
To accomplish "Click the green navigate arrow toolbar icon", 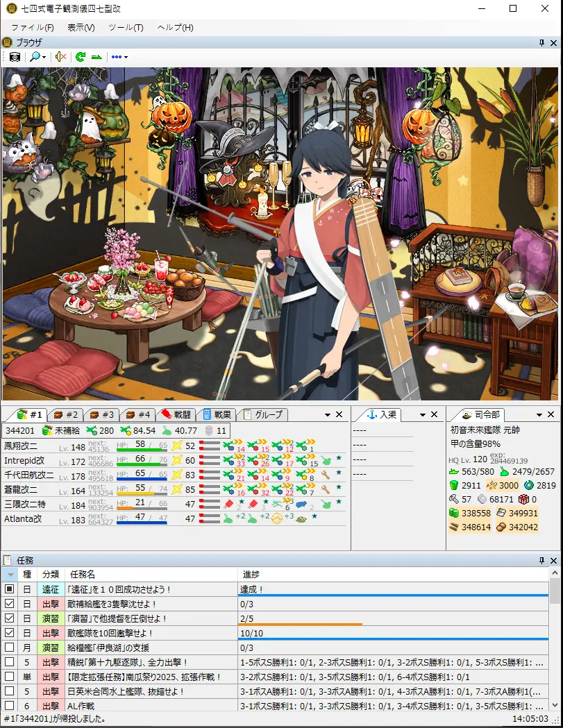I will pyautogui.click(x=96, y=57).
